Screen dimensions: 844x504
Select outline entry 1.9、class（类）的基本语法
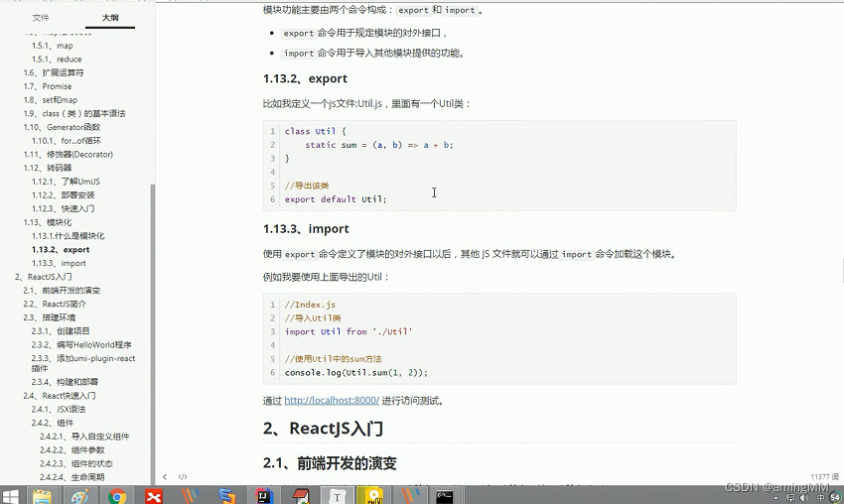click(74, 113)
